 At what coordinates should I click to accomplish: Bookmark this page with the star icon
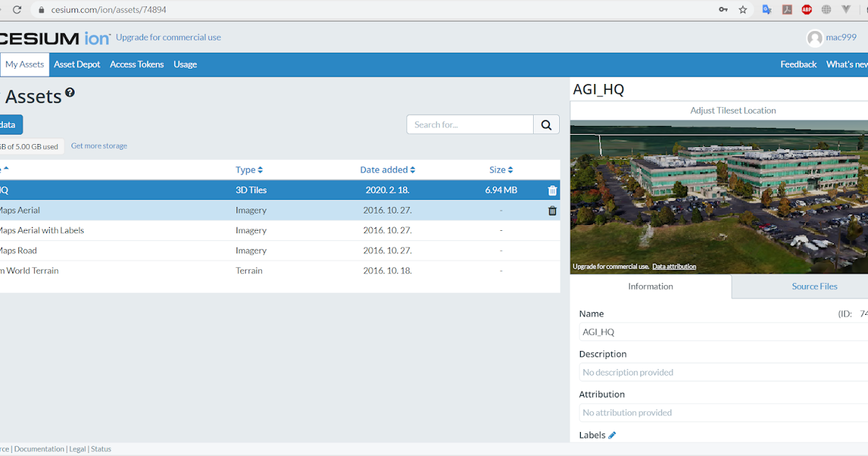click(742, 9)
